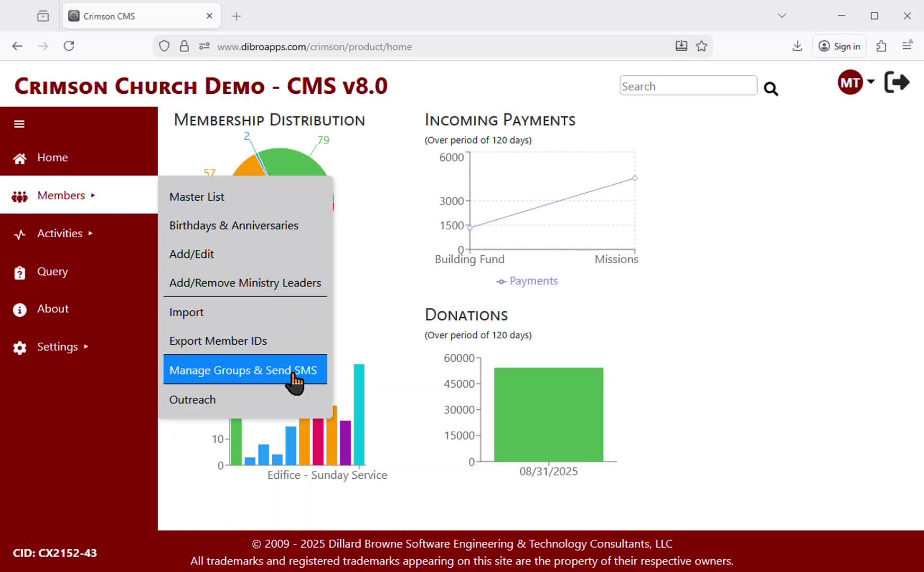Viewport: 924px width, 572px height.
Task: Click the hamburger menu icon in sidebar
Action: 20,124
